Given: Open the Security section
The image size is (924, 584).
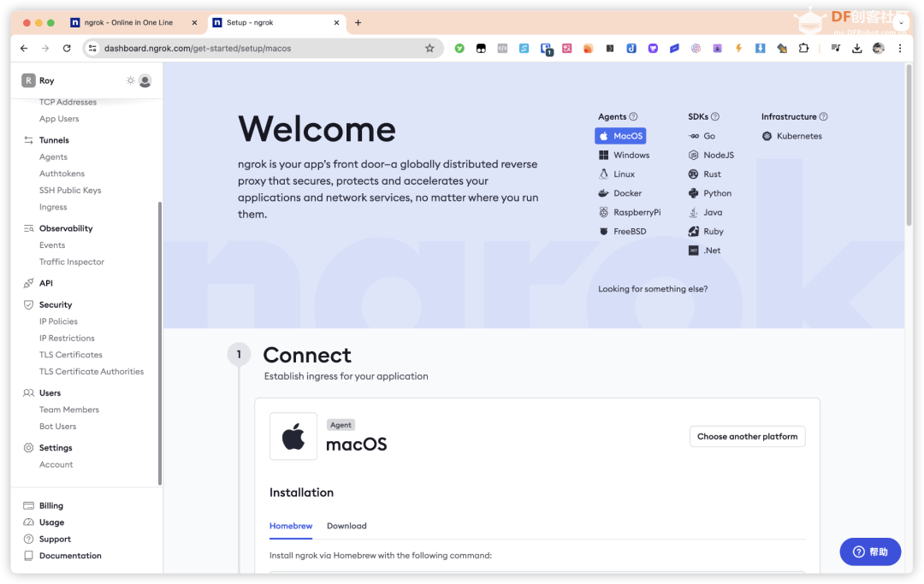Looking at the screenshot, I should [x=56, y=305].
